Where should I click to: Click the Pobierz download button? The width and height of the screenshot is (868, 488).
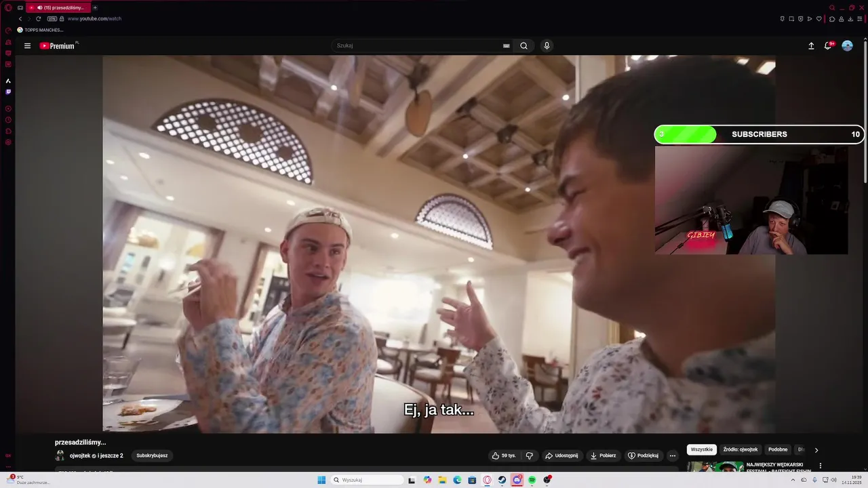603,455
